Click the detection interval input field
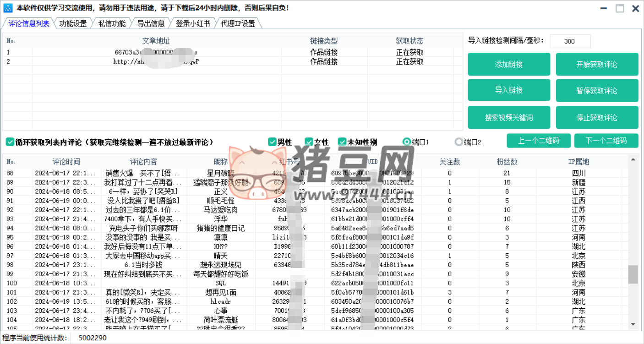Viewport: 644px width, 344px height. (570, 41)
